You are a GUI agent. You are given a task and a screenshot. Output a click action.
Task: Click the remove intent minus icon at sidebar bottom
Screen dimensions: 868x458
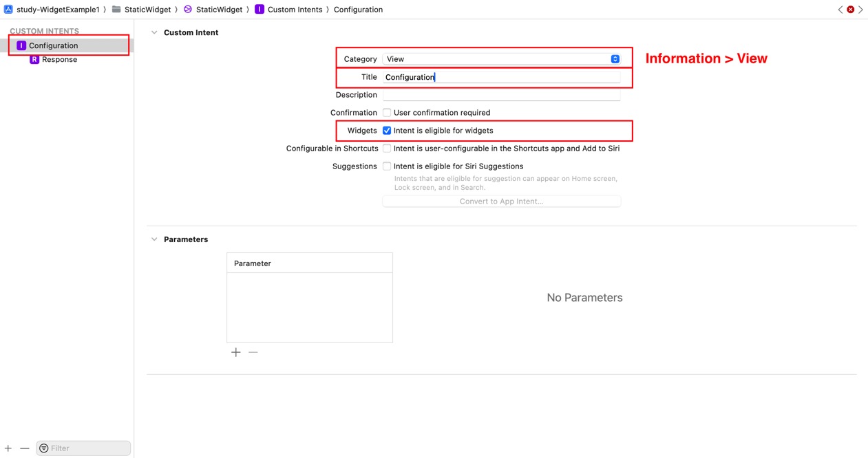pyautogui.click(x=25, y=448)
